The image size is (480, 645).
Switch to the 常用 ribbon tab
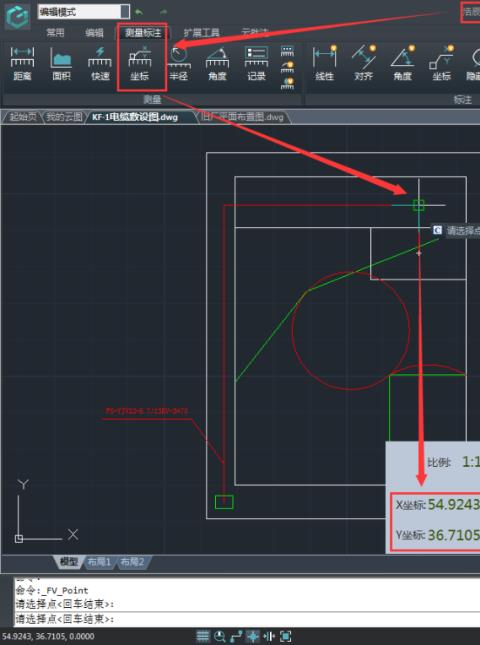55,32
